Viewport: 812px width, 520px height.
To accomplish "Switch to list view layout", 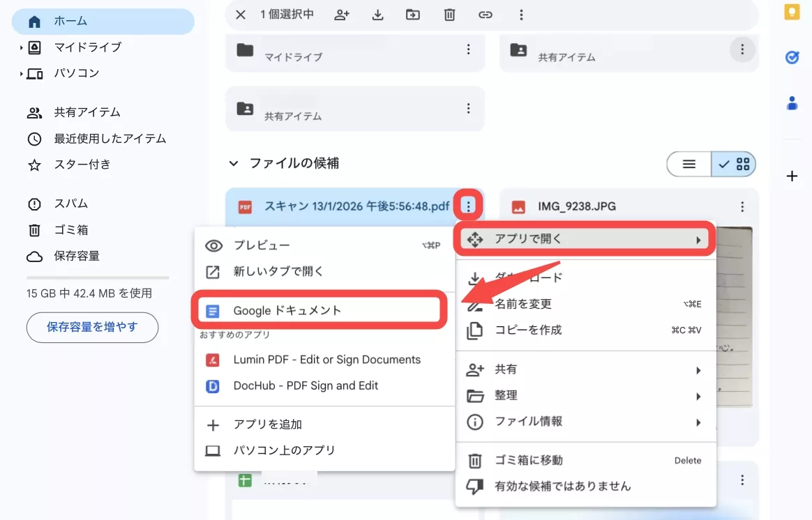I will (689, 164).
